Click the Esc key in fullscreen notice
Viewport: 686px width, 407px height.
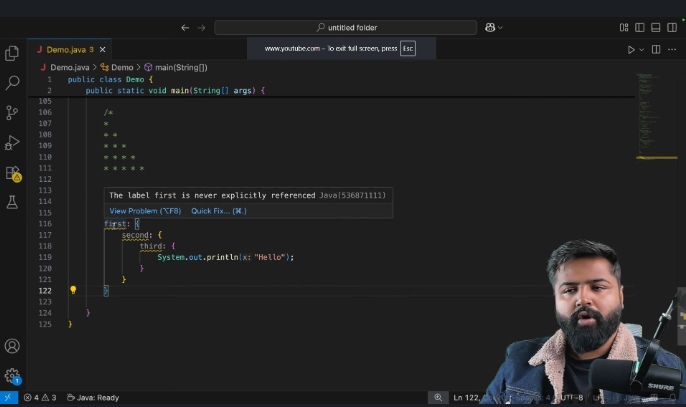pos(408,49)
